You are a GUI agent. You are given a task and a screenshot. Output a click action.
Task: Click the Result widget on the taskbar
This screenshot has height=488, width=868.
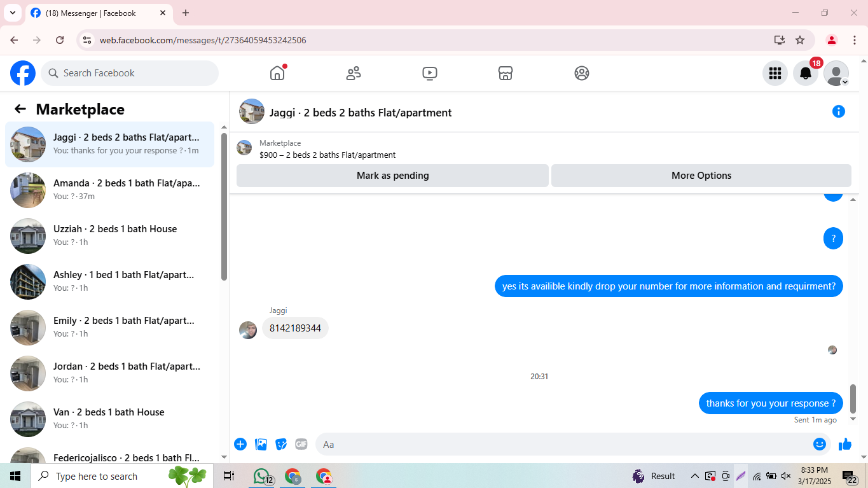[x=654, y=476]
